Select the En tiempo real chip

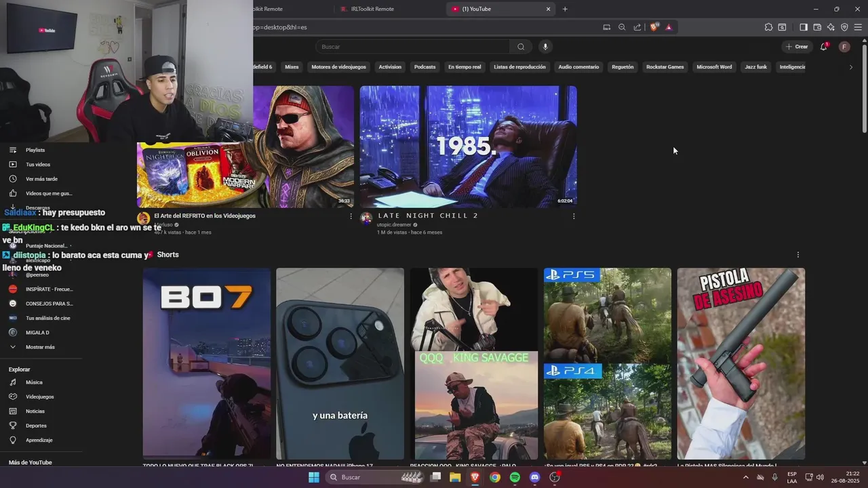pyautogui.click(x=465, y=67)
